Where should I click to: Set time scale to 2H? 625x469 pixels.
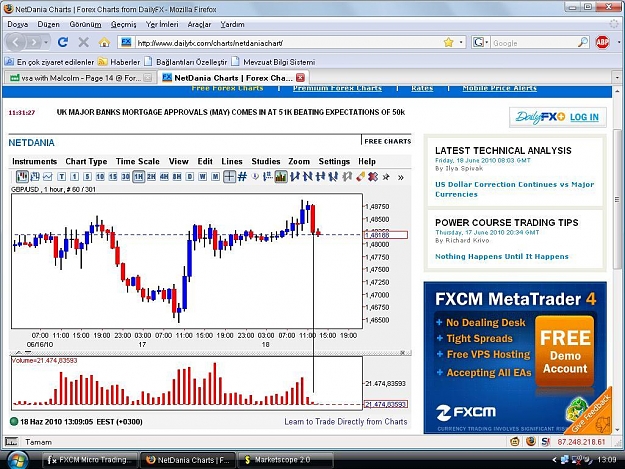point(151,177)
